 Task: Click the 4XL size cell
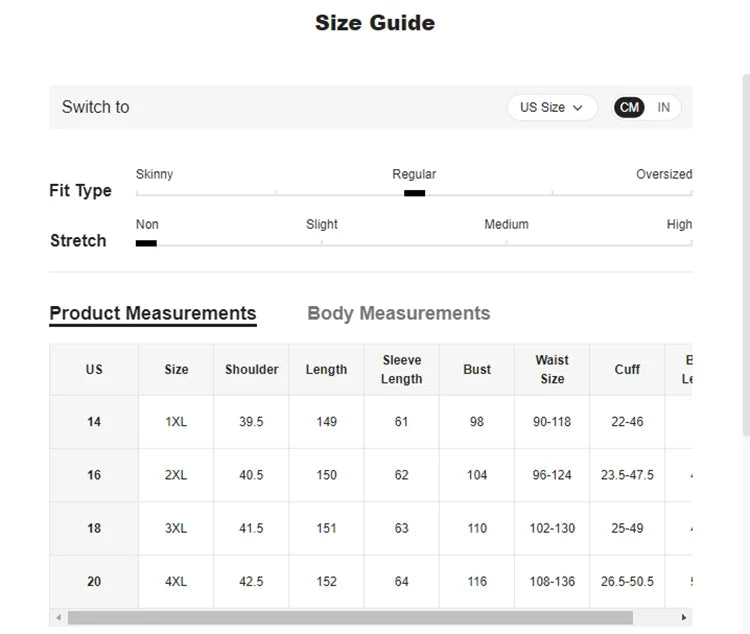(x=176, y=581)
